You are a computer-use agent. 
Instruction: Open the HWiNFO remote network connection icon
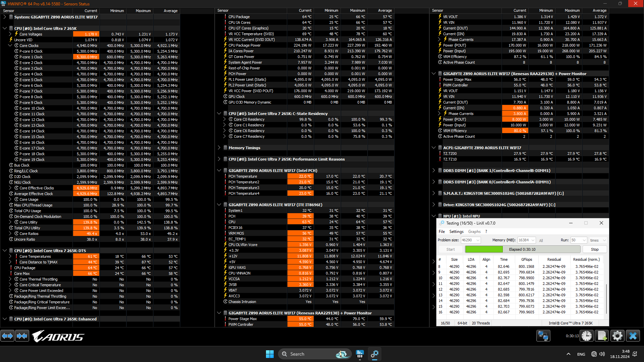(543, 336)
